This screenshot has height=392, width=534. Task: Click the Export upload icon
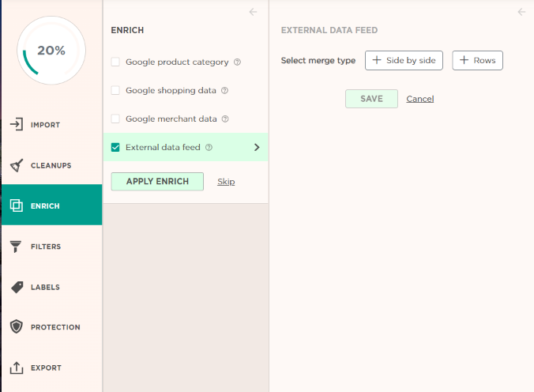coord(17,367)
